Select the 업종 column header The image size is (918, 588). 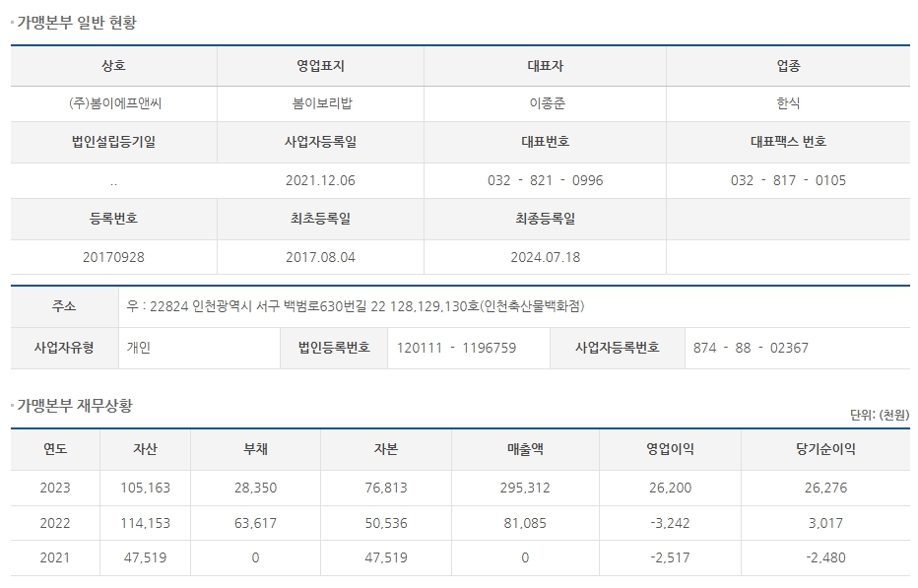pyautogui.click(x=788, y=66)
